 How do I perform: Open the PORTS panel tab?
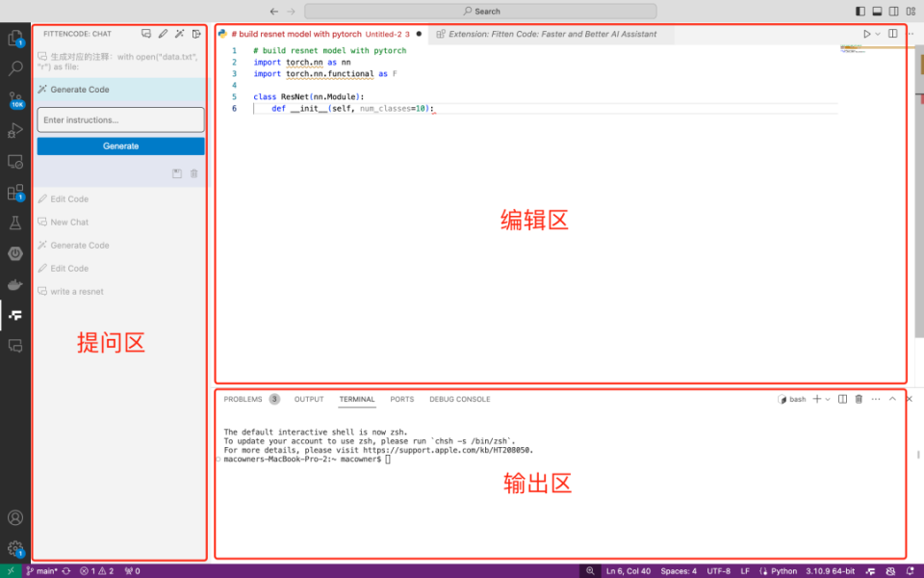click(x=402, y=399)
